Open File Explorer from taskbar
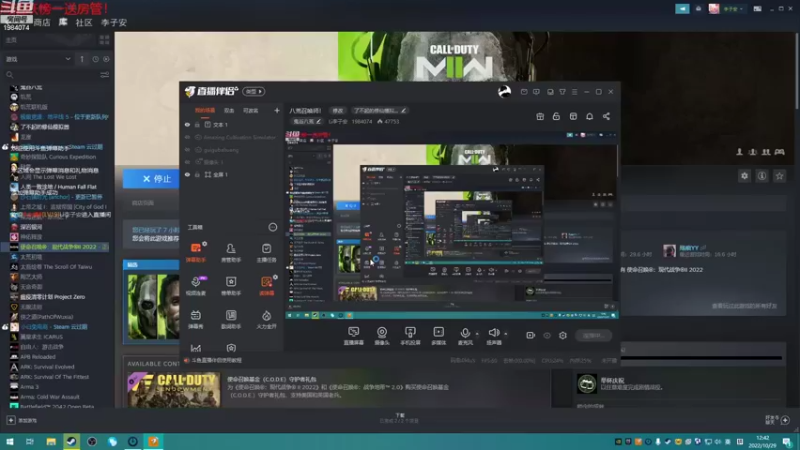The height and width of the screenshot is (450, 800). [51, 441]
